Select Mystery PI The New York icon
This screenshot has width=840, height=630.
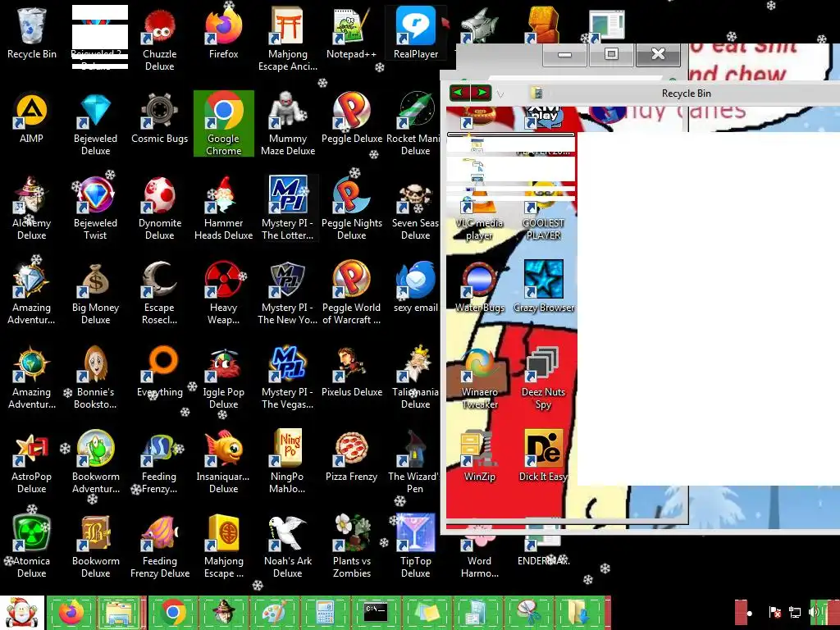pos(288,293)
